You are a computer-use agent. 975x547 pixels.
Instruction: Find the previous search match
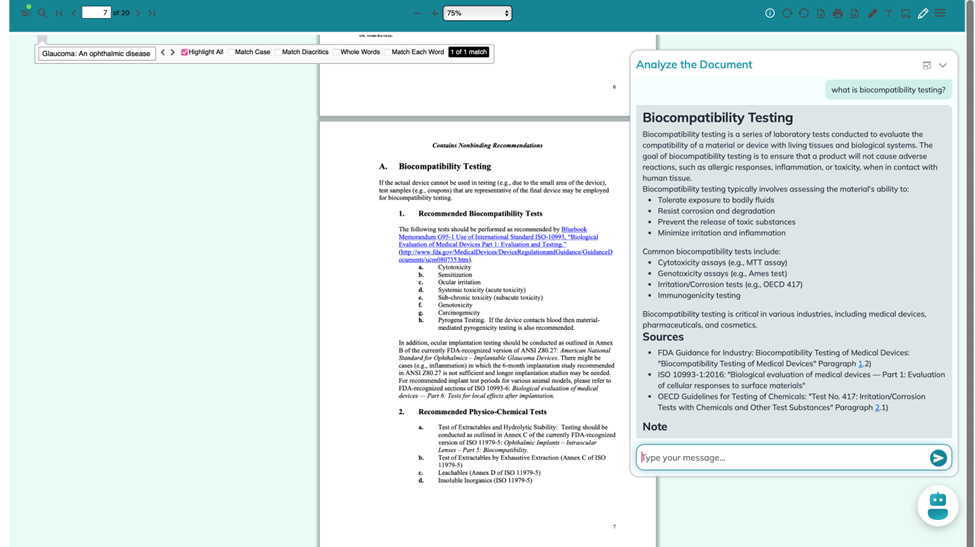[x=163, y=52]
